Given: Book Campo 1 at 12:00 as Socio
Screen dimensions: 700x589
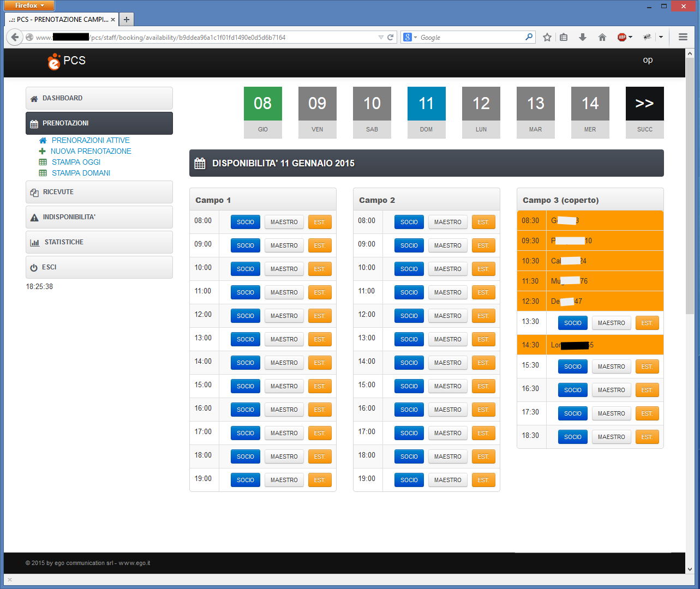Looking at the screenshot, I should pyautogui.click(x=246, y=316).
